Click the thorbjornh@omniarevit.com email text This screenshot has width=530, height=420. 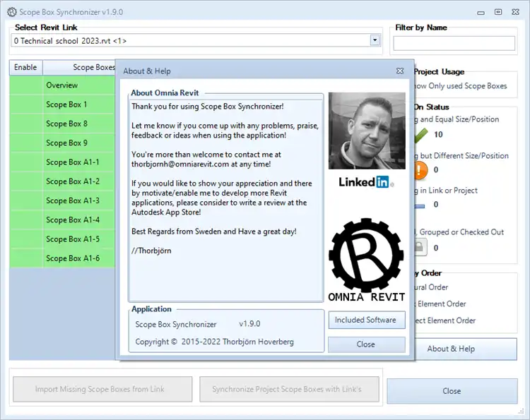(180, 164)
